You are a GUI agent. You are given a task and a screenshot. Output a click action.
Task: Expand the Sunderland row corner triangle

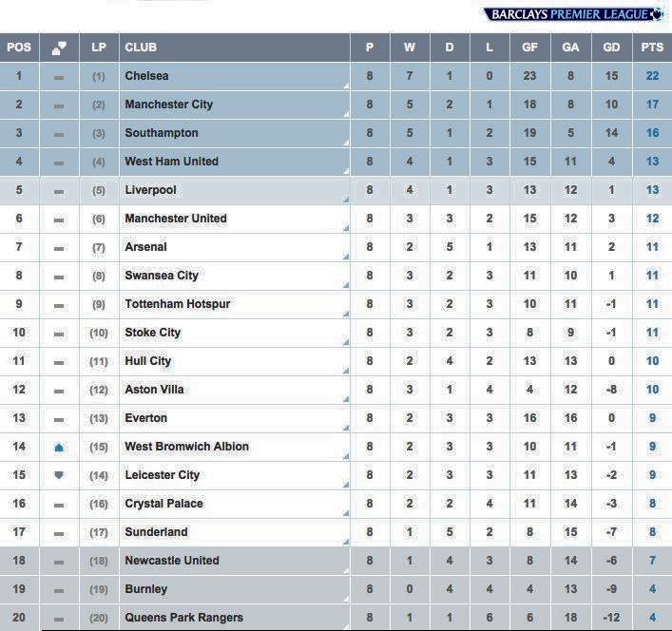346,542
